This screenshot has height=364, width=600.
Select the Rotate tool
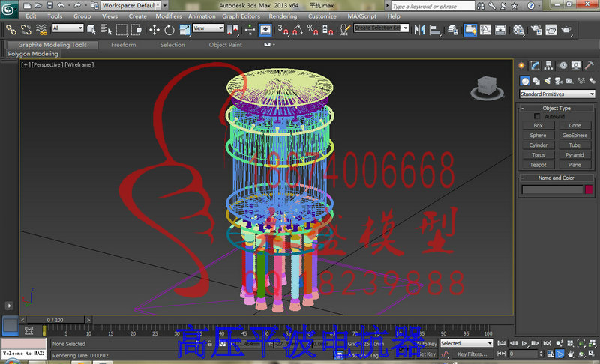point(169,30)
